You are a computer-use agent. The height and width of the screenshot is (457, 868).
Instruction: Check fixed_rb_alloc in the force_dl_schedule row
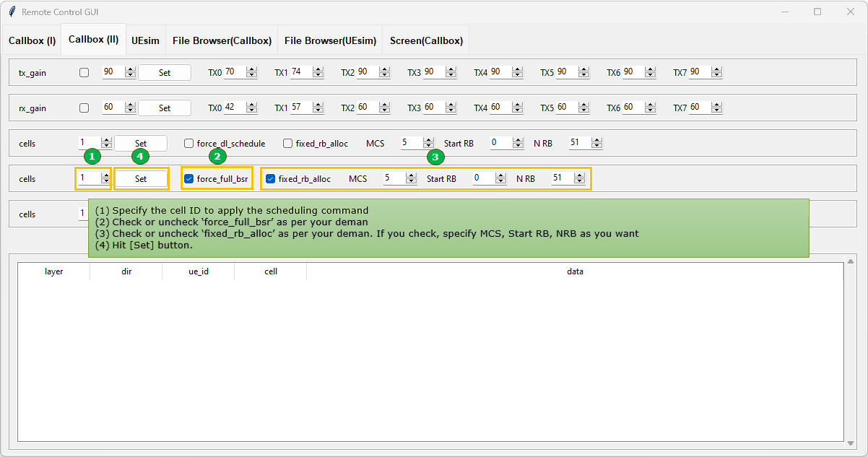coord(287,143)
